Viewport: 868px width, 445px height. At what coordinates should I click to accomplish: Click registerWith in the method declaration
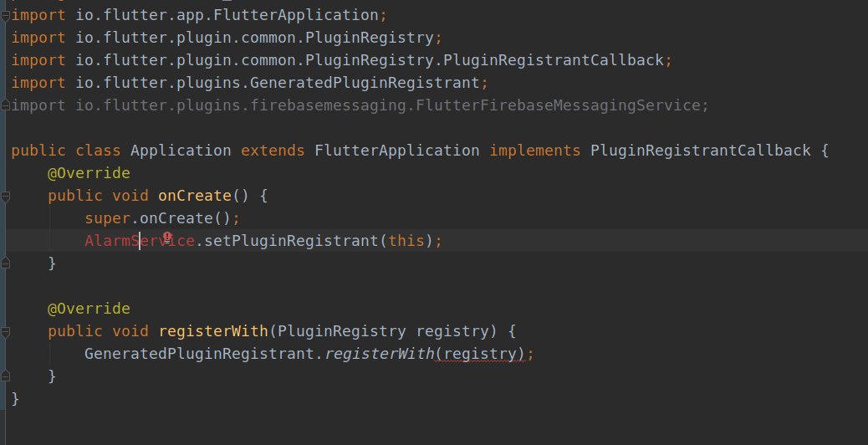point(213,331)
